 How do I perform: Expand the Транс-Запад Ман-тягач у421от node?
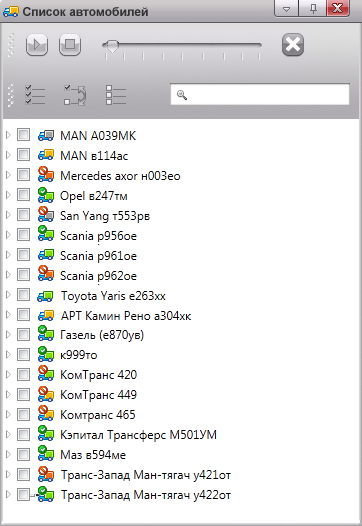(x=8, y=474)
